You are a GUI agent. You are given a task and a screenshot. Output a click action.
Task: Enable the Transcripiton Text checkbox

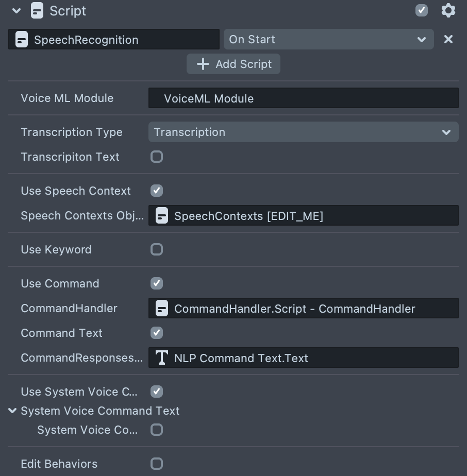click(157, 157)
